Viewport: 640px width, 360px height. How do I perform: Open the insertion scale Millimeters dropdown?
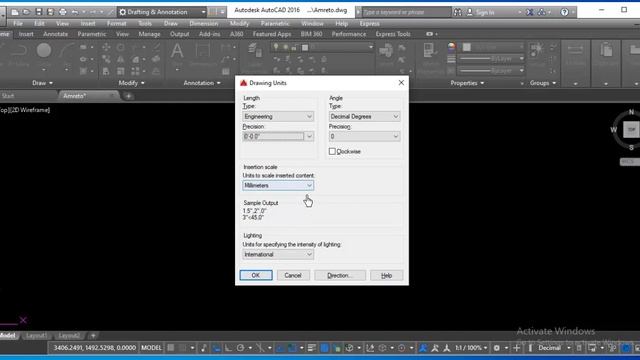click(278, 185)
